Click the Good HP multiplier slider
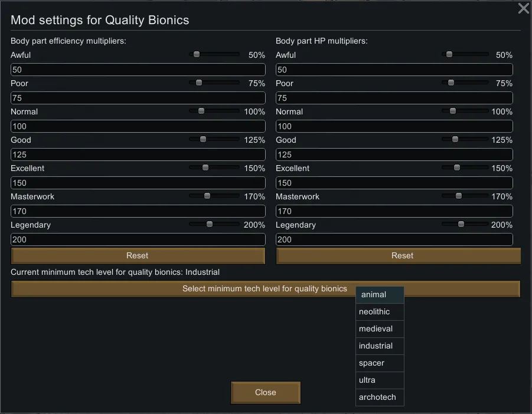Viewport: 532px width, 414px height. click(455, 139)
